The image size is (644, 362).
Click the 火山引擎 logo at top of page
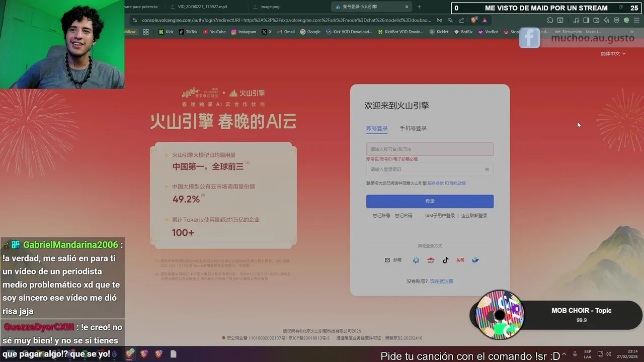[x=247, y=93]
